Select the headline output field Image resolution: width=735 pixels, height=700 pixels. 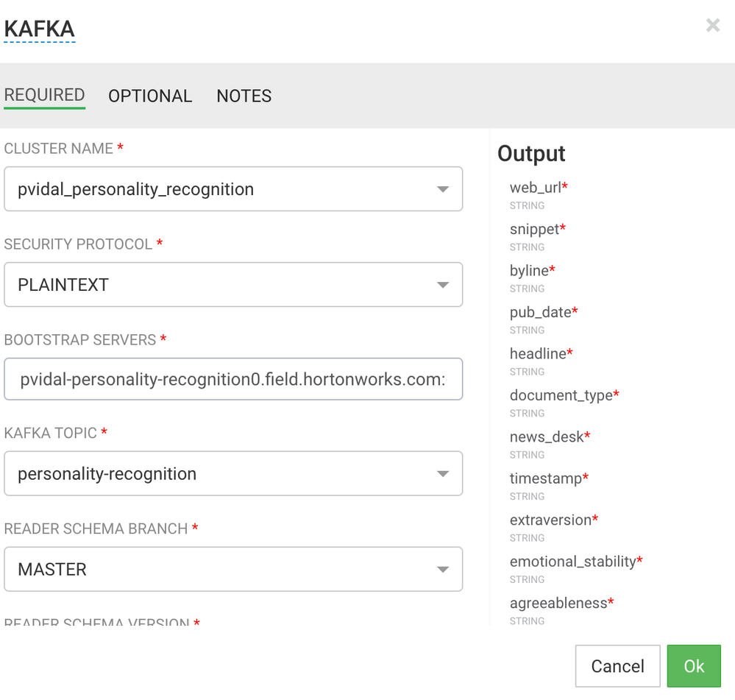pyautogui.click(x=538, y=353)
